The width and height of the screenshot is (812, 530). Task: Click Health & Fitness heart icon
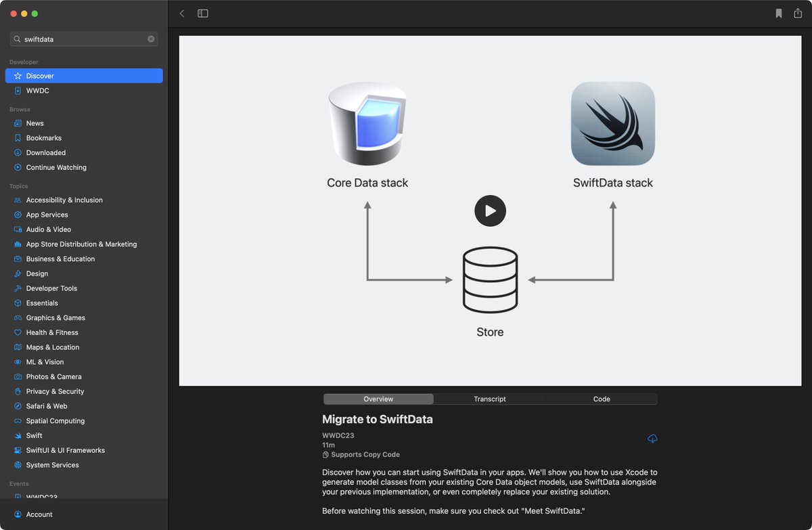click(x=18, y=332)
